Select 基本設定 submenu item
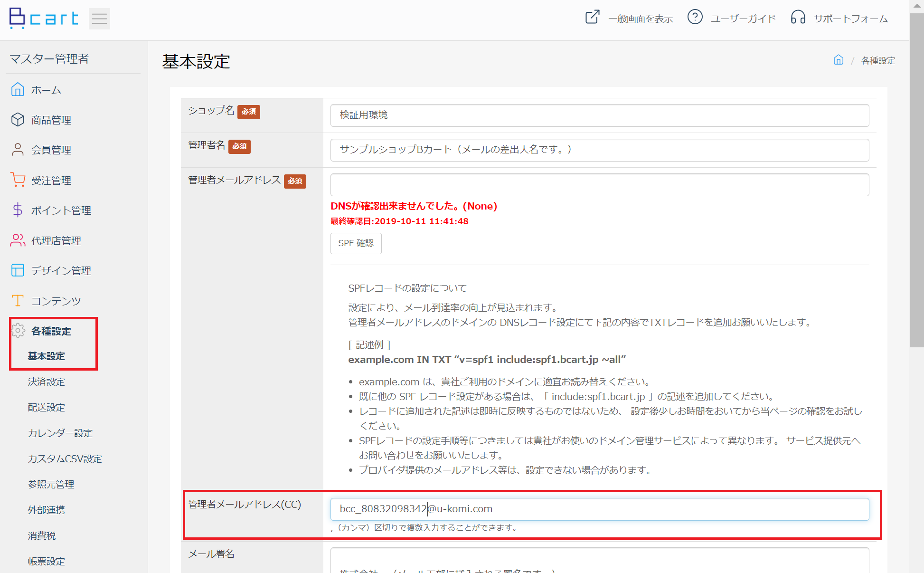The height and width of the screenshot is (573, 924). tap(47, 356)
